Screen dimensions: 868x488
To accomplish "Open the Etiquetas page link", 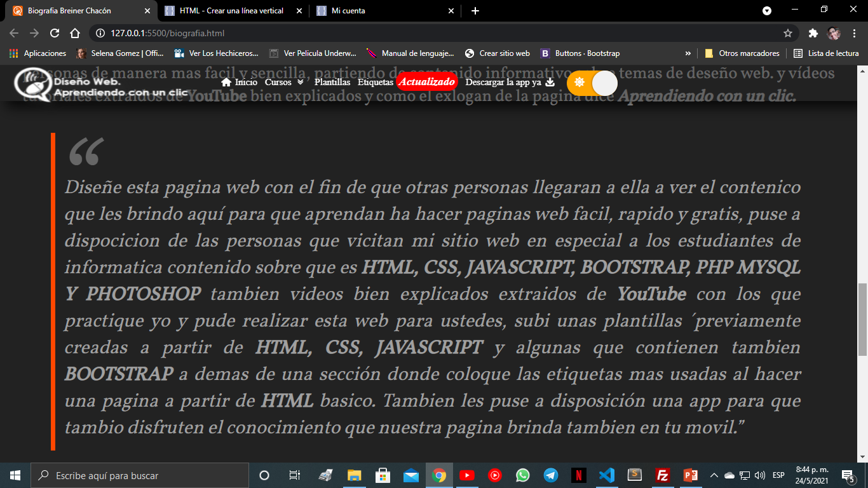I will coord(376,82).
